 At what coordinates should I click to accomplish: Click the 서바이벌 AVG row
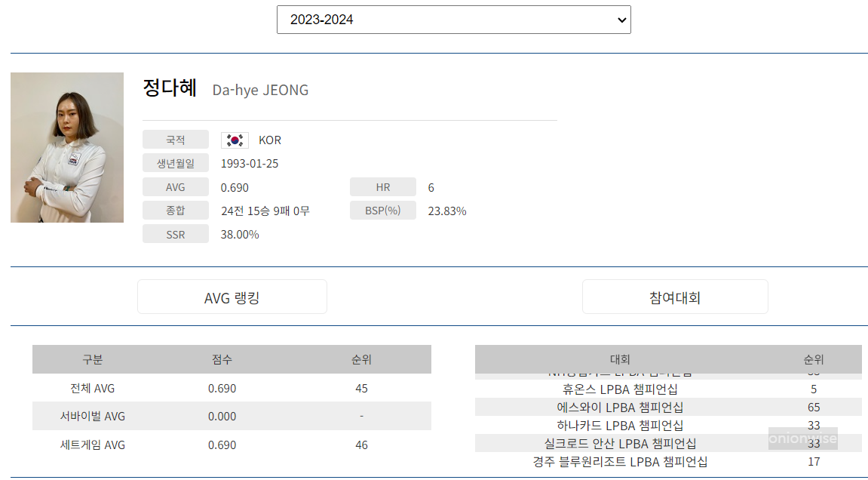pyautogui.click(x=232, y=416)
